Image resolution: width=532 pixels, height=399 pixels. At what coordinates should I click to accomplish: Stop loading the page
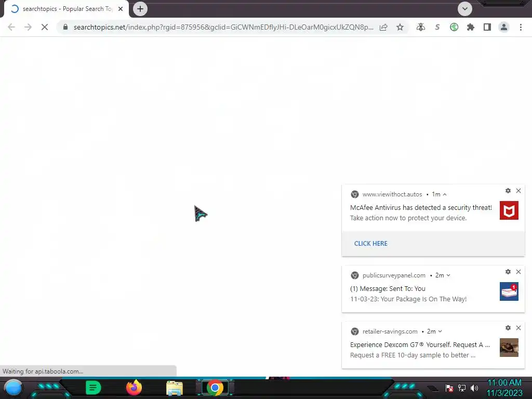coord(45,27)
